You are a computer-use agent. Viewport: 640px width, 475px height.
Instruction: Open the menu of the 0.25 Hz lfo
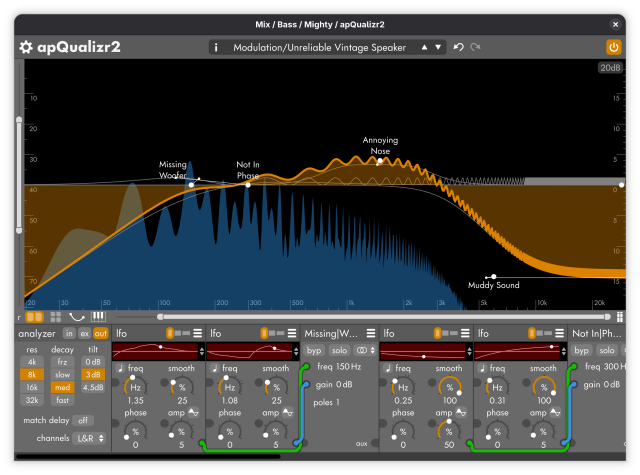465,333
